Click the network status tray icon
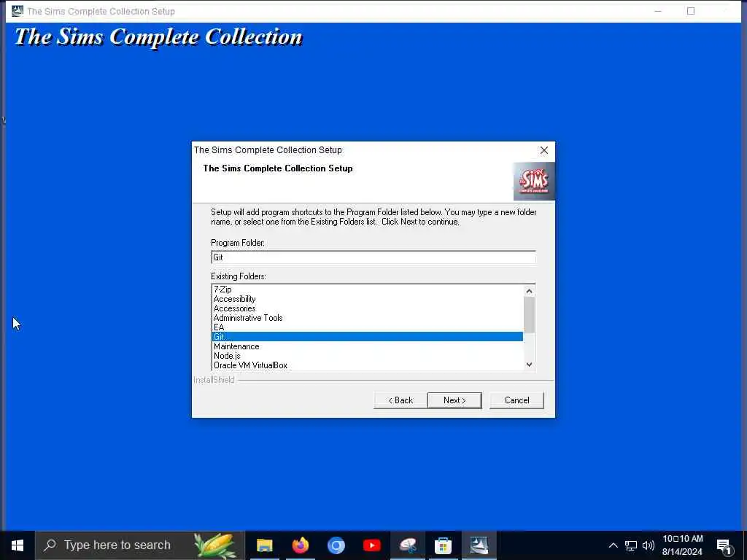 pyautogui.click(x=631, y=545)
